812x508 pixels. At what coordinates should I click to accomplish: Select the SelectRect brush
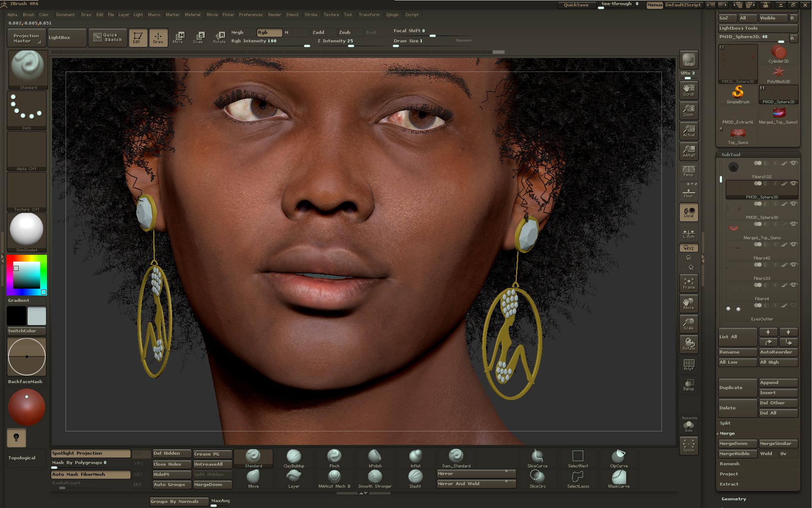point(578,458)
